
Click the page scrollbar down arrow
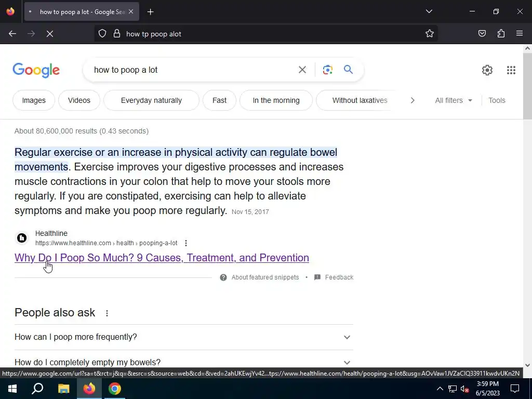[527, 365]
